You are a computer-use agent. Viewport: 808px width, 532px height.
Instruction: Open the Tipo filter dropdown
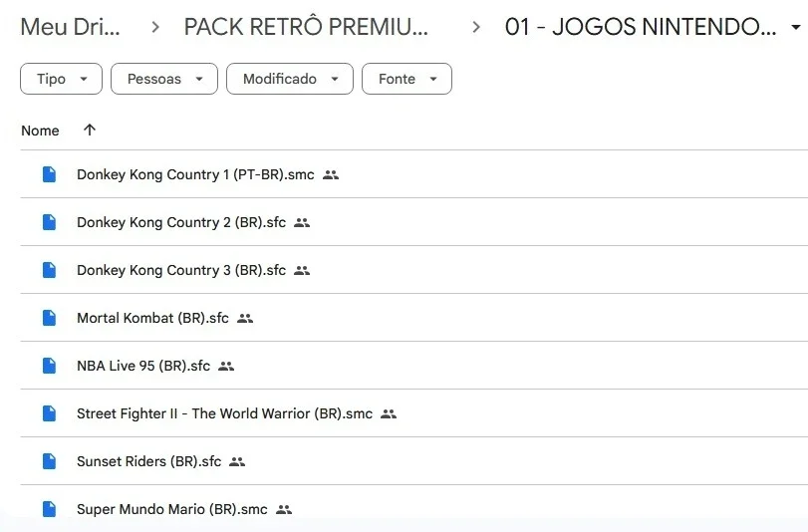click(x=62, y=79)
